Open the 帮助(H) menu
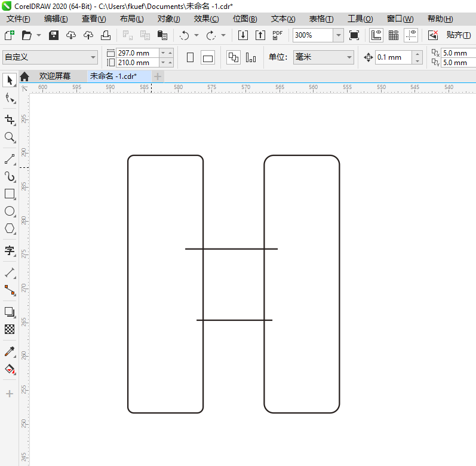The width and height of the screenshot is (476, 466). 441,19
